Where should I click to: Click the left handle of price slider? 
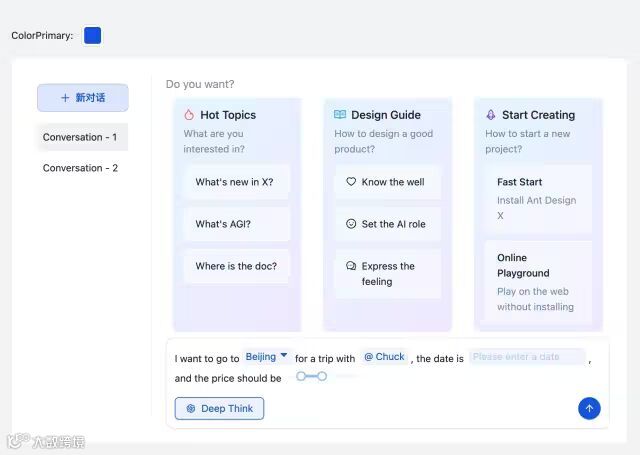(301, 376)
